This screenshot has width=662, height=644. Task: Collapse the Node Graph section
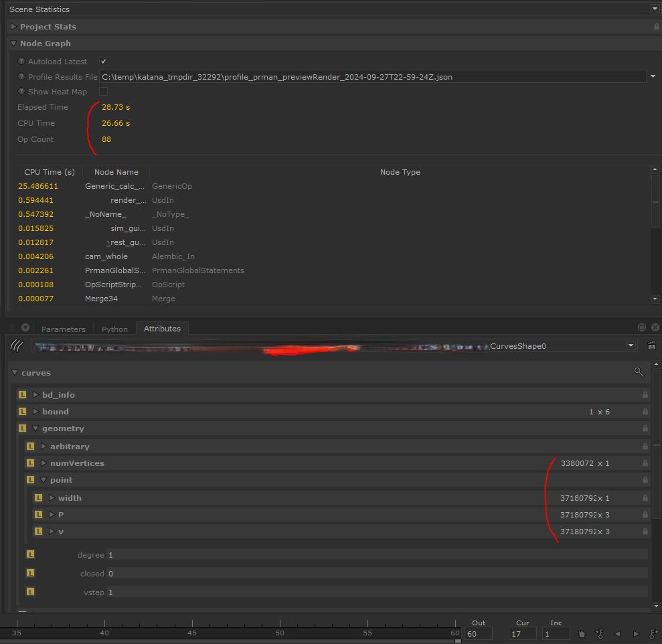click(13, 44)
